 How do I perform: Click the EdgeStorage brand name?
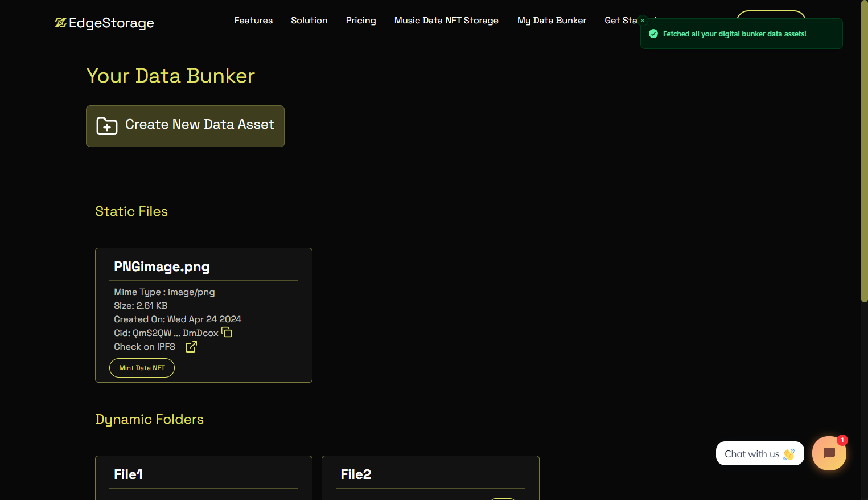point(112,23)
